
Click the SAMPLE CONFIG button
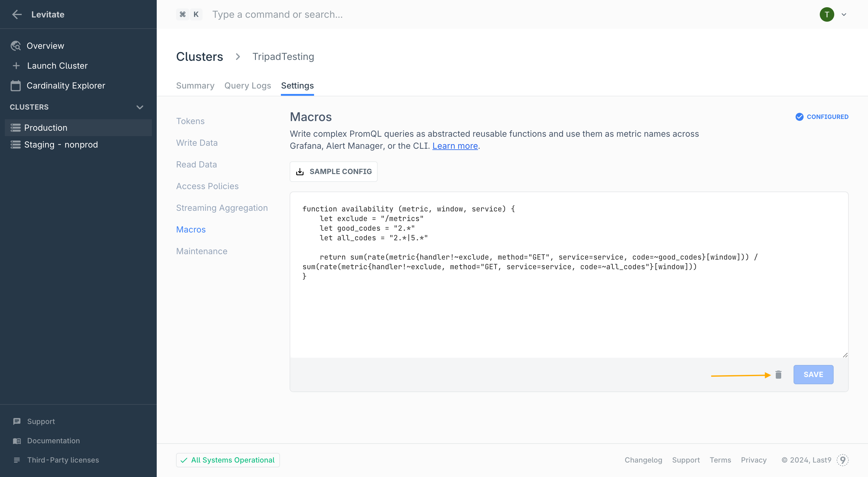click(x=334, y=172)
